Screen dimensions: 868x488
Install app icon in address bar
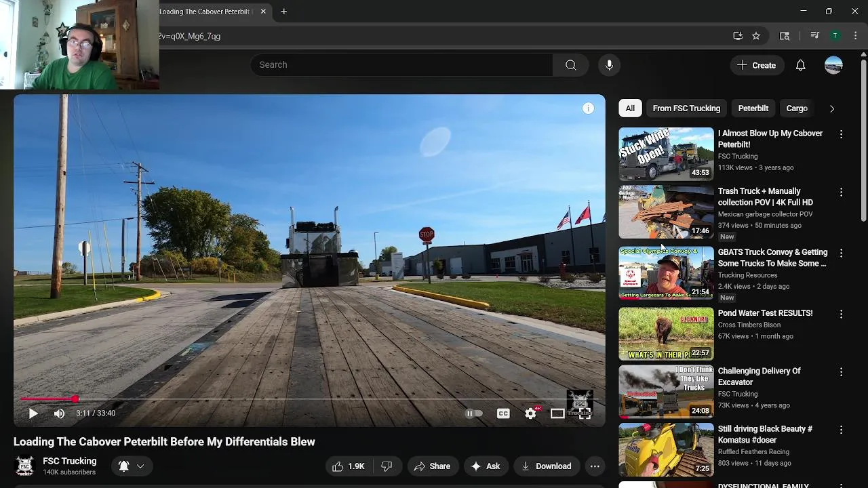738,36
